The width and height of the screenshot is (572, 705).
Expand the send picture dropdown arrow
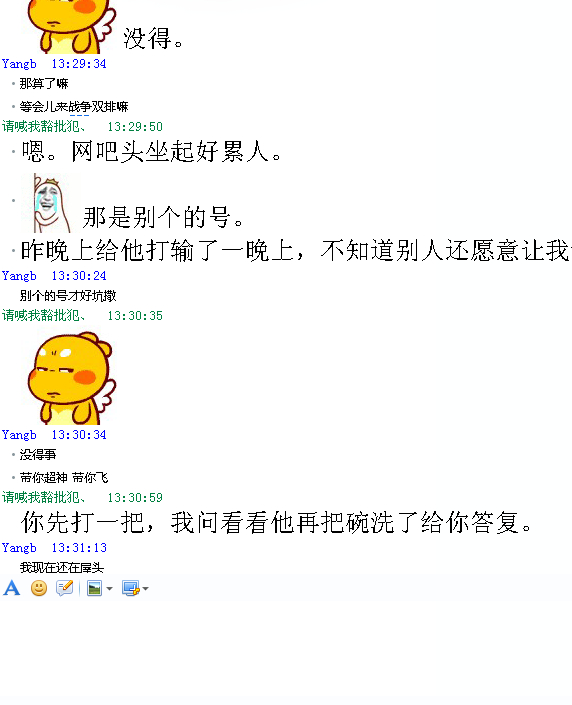[109, 589]
